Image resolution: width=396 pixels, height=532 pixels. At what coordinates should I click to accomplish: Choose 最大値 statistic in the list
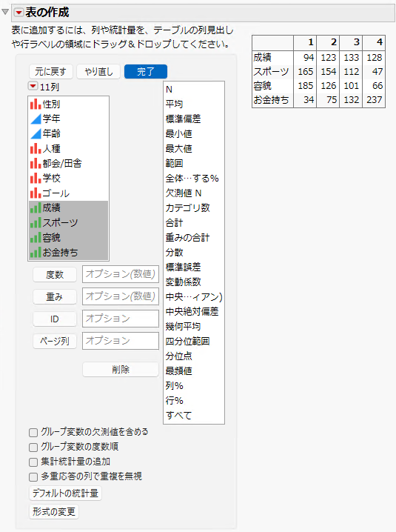tap(178, 148)
